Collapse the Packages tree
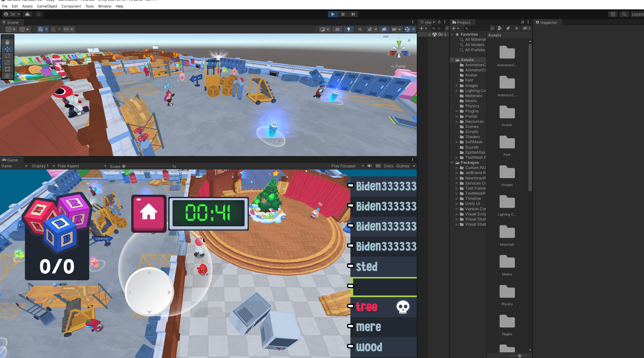This screenshot has height=358, width=644. (452, 163)
